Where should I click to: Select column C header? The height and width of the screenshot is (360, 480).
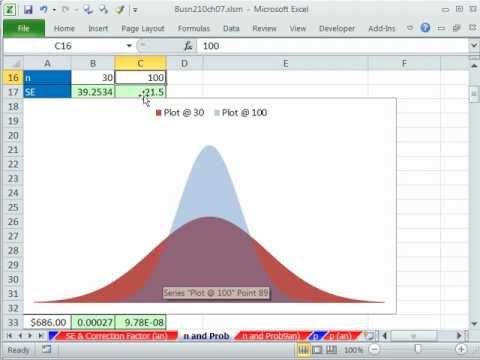tap(140, 63)
